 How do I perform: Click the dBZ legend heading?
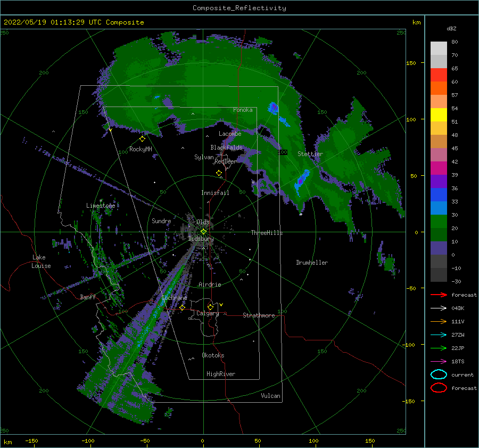click(451, 28)
